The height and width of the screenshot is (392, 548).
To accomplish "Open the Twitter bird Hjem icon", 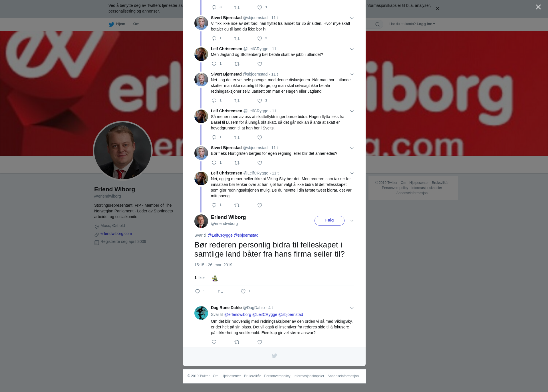I will [111, 24].
